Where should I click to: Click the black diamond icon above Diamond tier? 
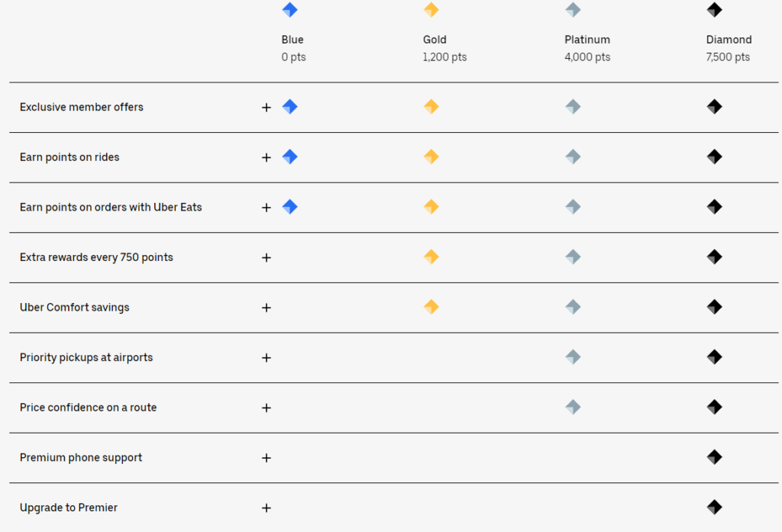click(x=715, y=9)
